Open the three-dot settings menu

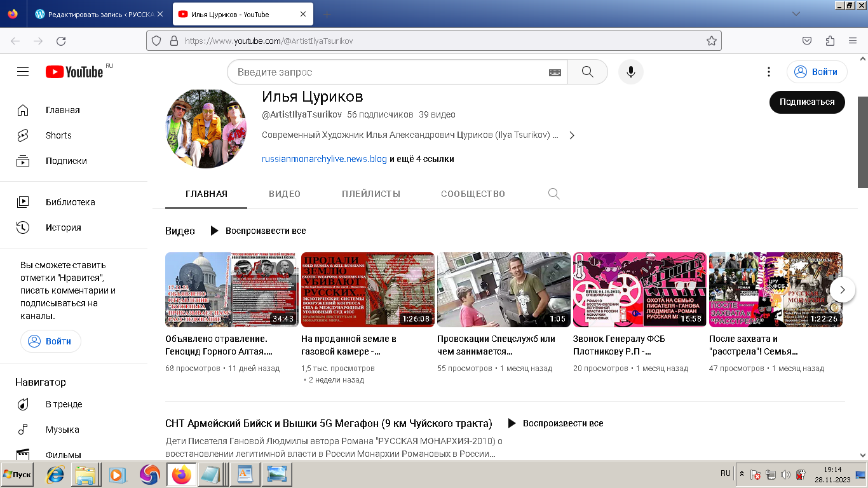pyautogui.click(x=768, y=72)
